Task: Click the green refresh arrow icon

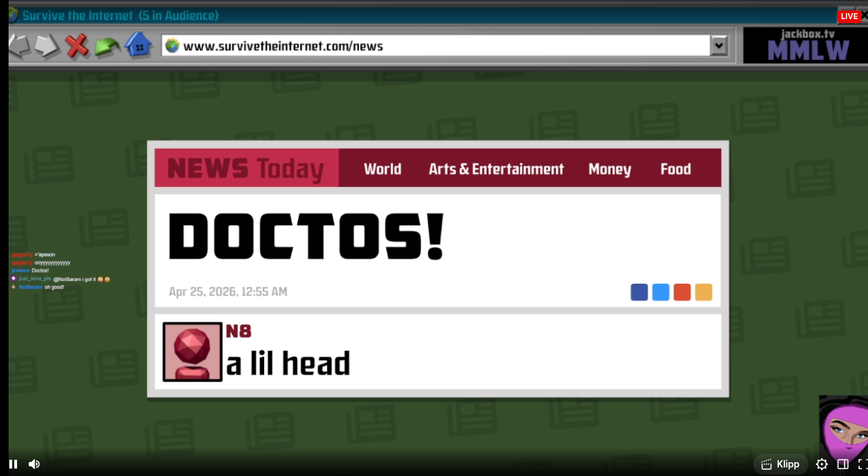Action: point(107,46)
